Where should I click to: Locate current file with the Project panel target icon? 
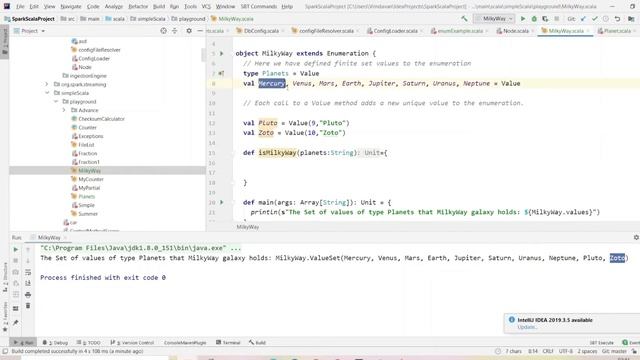click(x=163, y=31)
